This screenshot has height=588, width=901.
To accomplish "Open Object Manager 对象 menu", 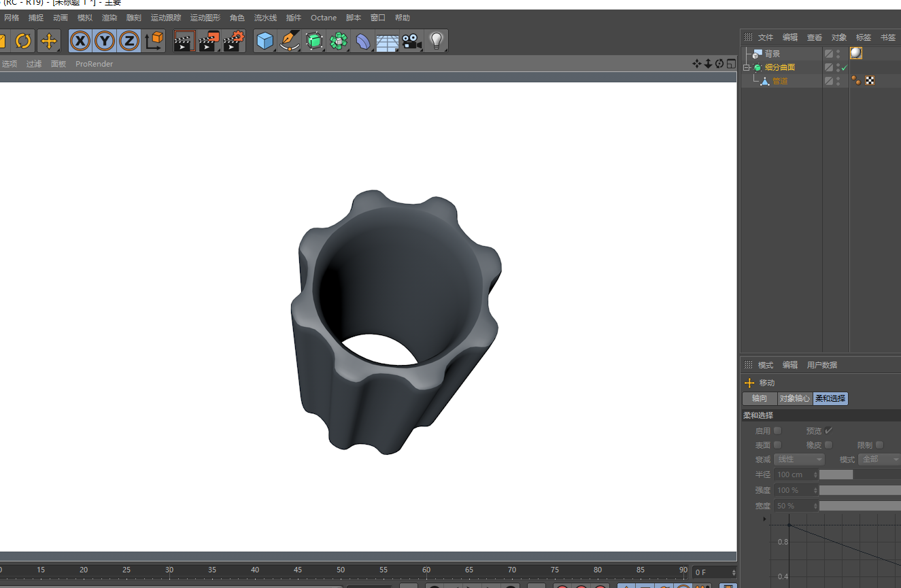I will point(839,37).
